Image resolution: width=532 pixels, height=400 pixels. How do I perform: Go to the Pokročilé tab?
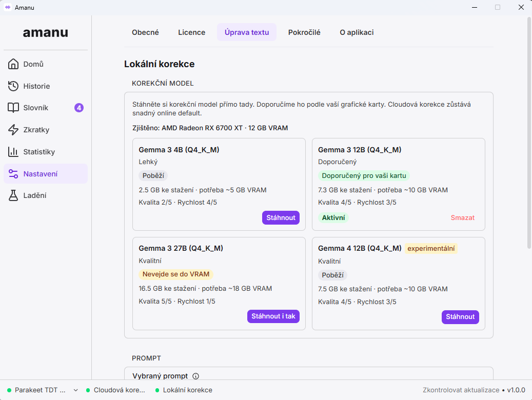(x=304, y=32)
